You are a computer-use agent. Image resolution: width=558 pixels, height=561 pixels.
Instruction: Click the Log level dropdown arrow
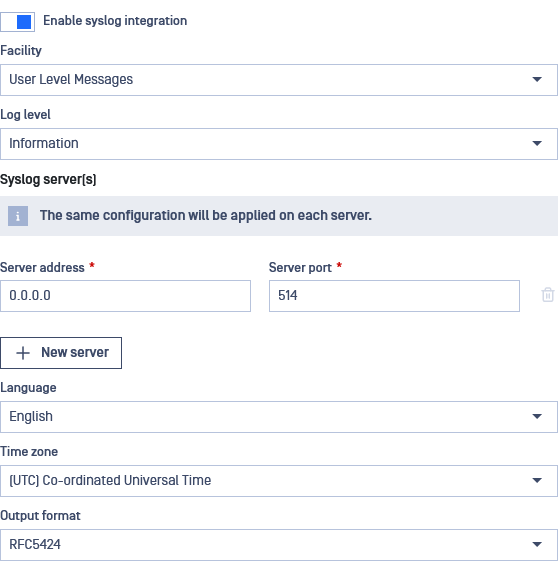(537, 143)
